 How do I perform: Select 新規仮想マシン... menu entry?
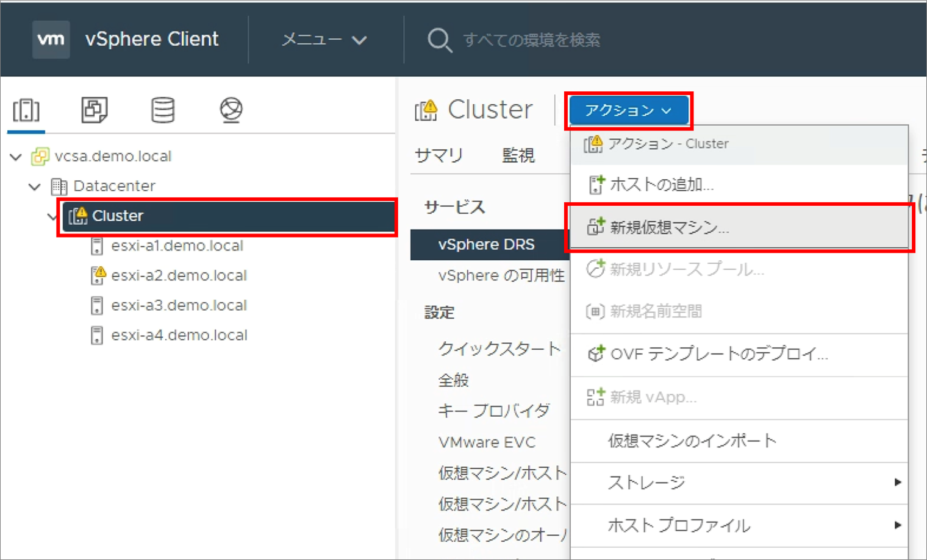[739, 227]
